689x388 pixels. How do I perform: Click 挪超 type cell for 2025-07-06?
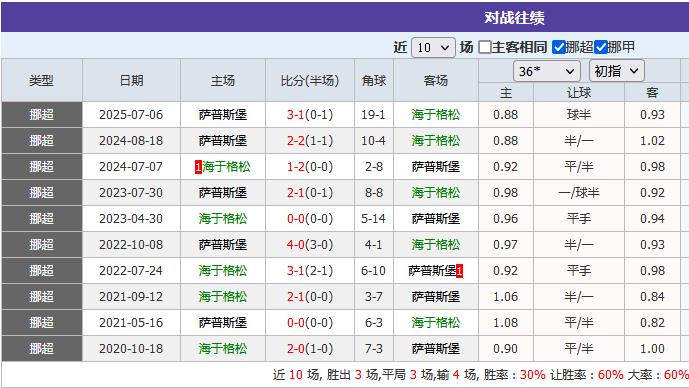[x=41, y=115]
